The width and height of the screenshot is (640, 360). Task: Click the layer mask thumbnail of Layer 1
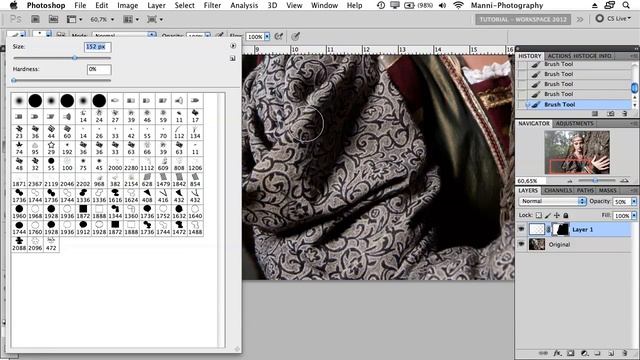pos(561,229)
